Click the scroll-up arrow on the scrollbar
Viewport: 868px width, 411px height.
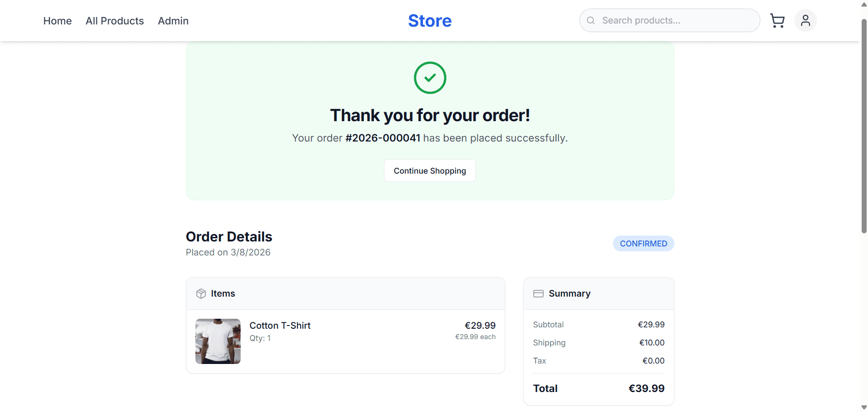pos(864,4)
